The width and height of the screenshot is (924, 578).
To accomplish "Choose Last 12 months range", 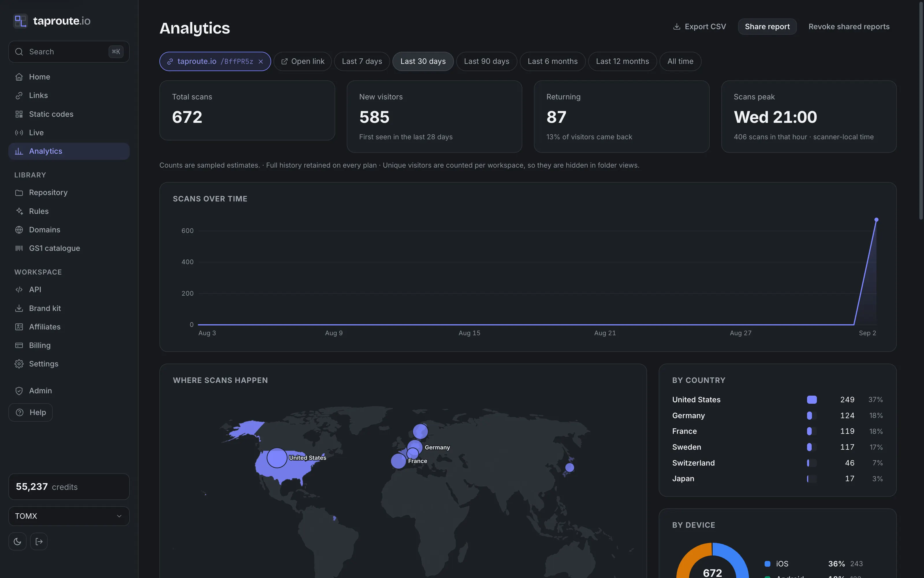I will tap(622, 62).
